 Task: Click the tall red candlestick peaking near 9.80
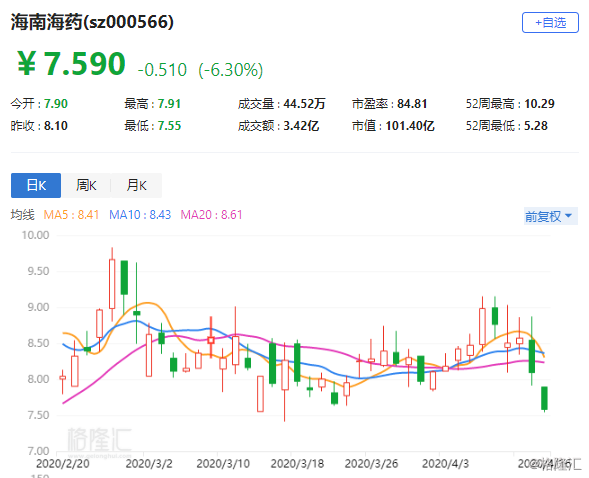click(x=112, y=284)
